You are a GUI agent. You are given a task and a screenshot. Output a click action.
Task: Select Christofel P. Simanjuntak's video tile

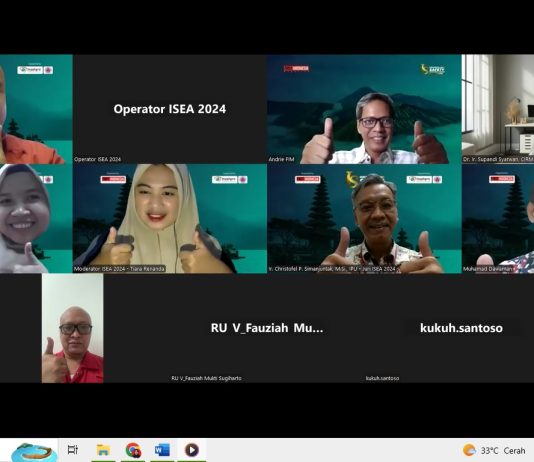[364, 219]
